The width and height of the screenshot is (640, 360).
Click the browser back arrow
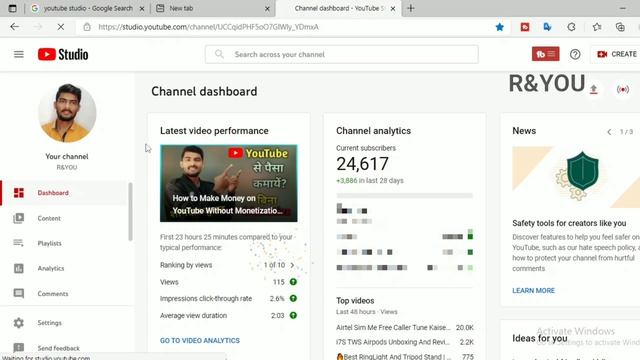coord(15,27)
